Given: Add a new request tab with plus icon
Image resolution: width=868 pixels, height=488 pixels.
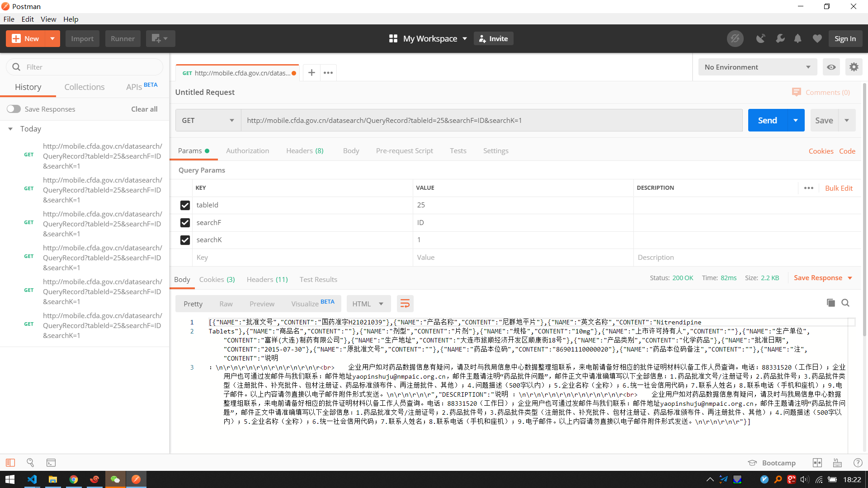Looking at the screenshot, I should 311,73.
